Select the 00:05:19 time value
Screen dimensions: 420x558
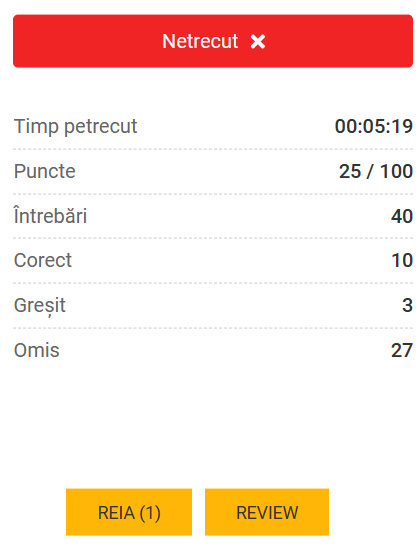tap(374, 126)
